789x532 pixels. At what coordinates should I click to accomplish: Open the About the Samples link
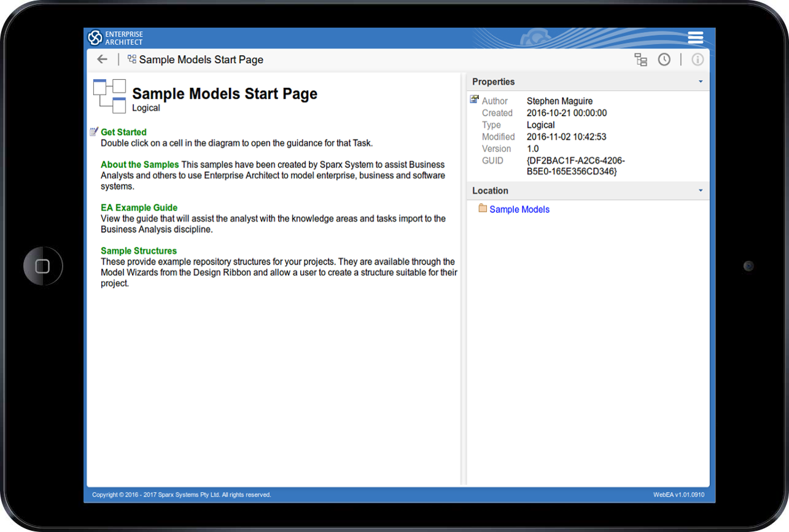click(x=139, y=164)
